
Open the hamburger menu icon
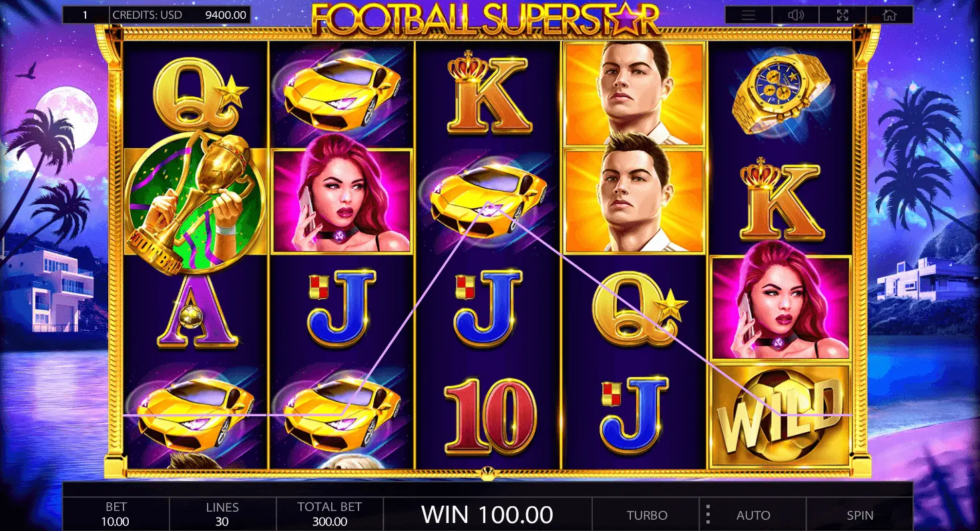coord(748,15)
